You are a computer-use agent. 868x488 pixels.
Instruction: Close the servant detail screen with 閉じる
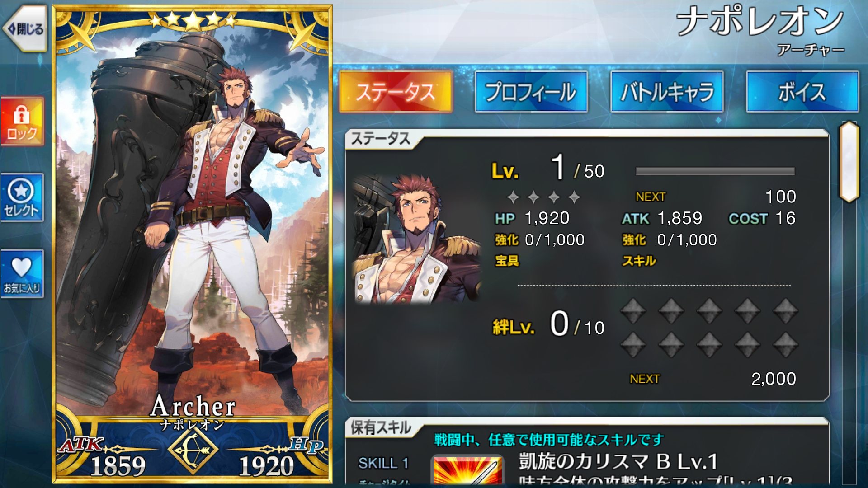(x=25, y=29)
